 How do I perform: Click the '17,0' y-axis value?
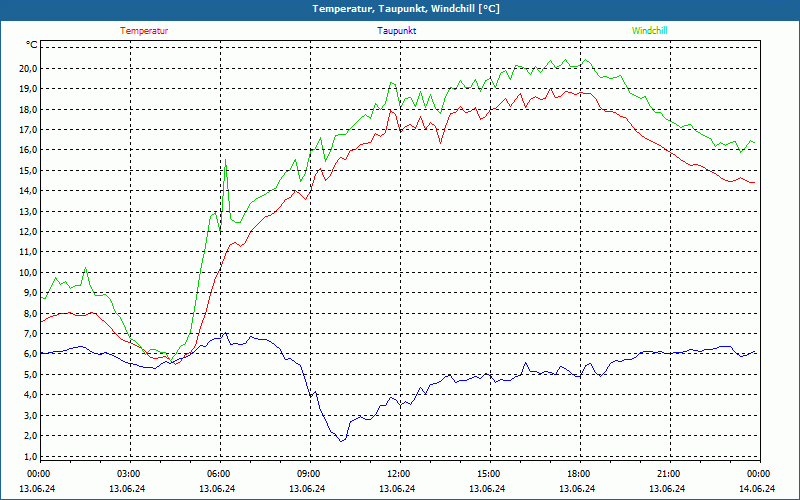[29, 130]
